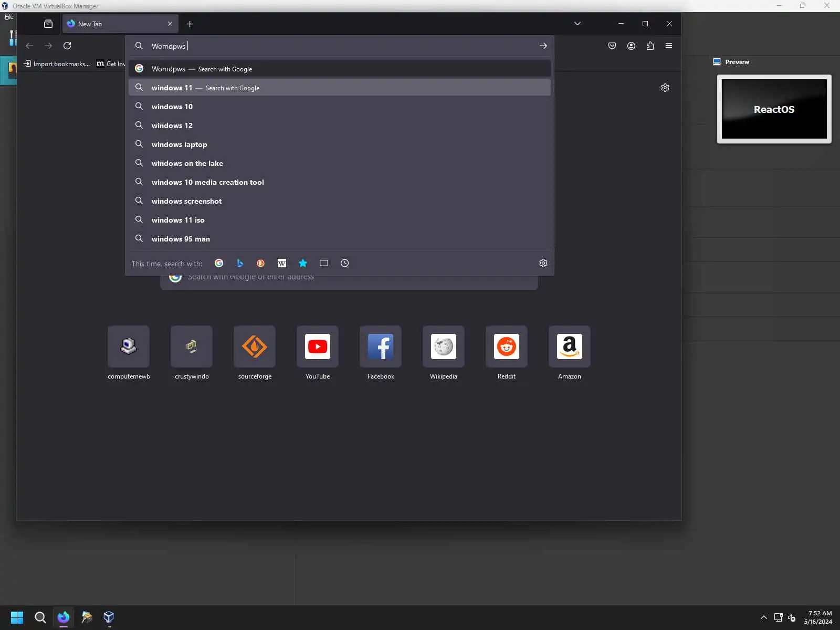
Task: Close the New Tab tab
Action: point(170,24)
